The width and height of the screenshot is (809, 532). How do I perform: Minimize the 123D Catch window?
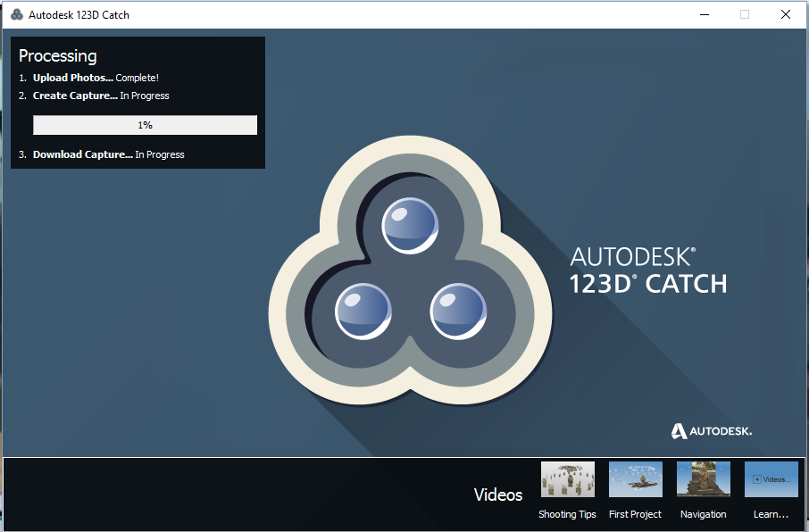[705, 14]
